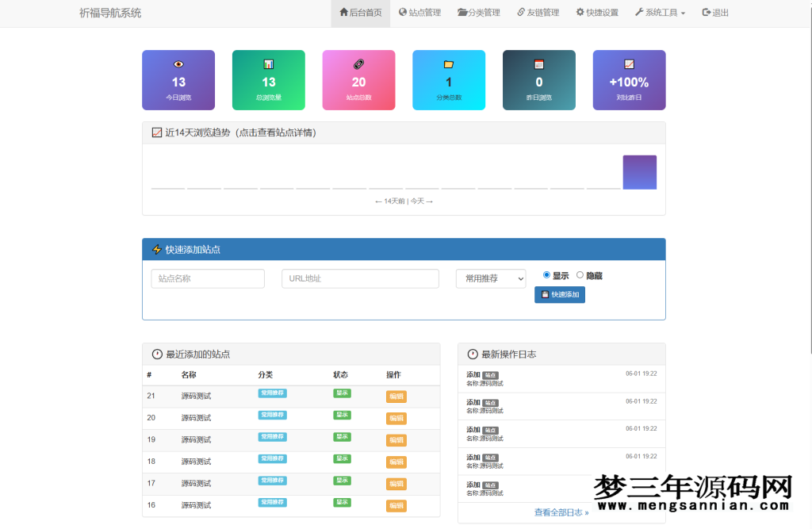The height and width of the screenshot is (529, 812).
Task: Open 快捷设置 in the top navigation
Action: point(597,13)
